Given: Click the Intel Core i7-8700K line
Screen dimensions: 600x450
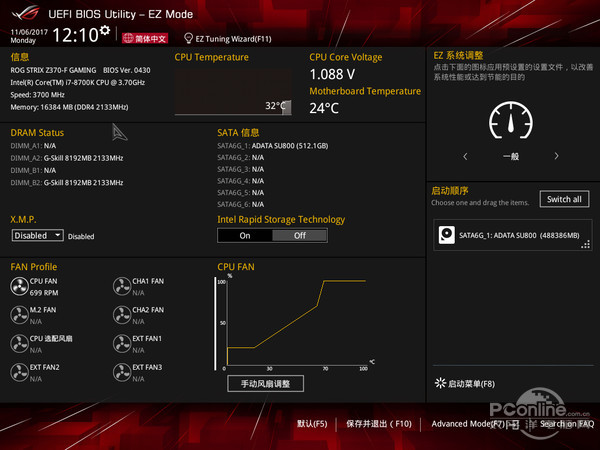Looking at the screenshot, I should (x=78, y=82).
